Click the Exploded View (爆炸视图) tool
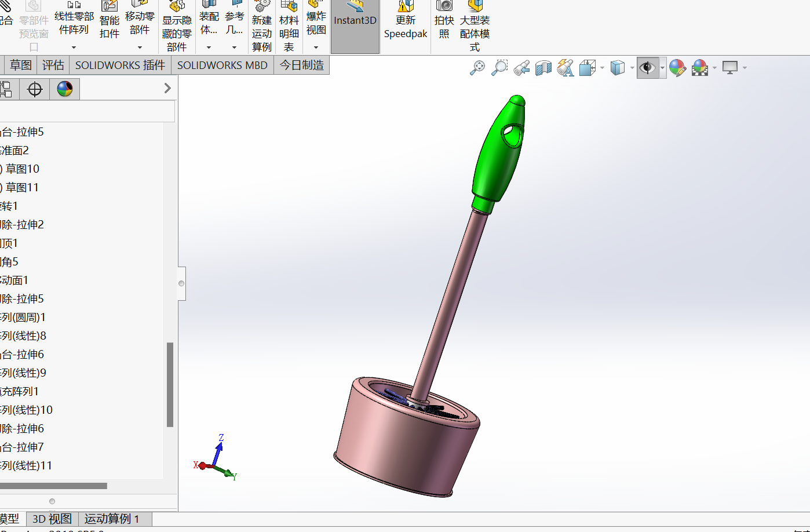The image size is (810, 532). click(316, 17)
